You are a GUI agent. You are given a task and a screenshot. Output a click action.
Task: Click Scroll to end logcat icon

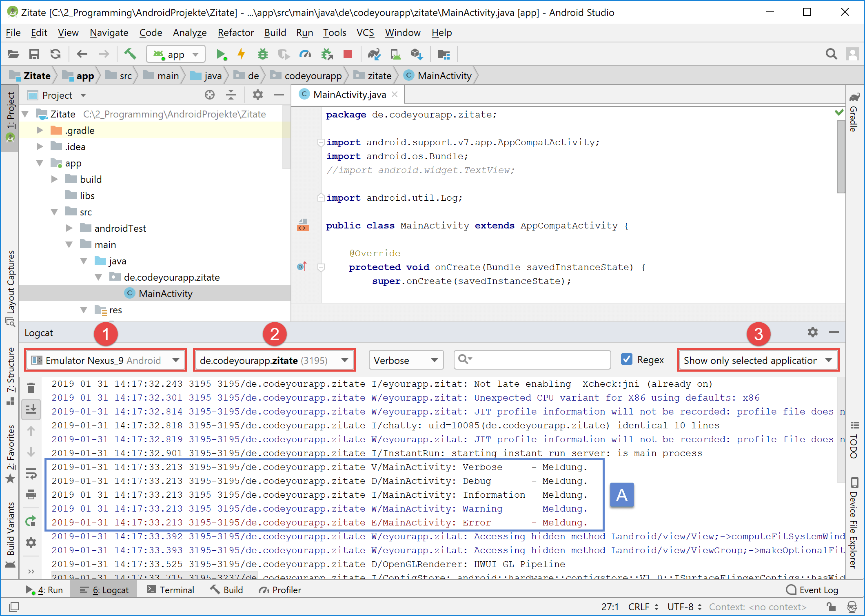tap(31, 409)
